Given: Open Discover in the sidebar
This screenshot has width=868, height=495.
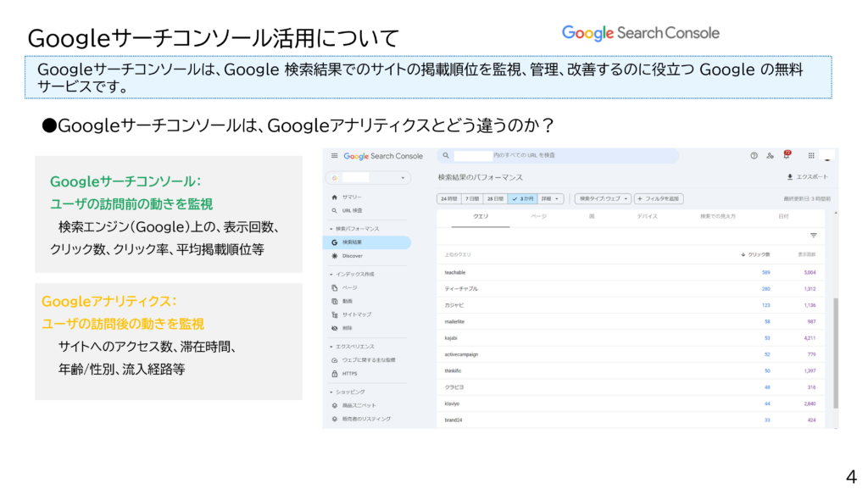Looking at the screenshot, I should tap(352, 255).
